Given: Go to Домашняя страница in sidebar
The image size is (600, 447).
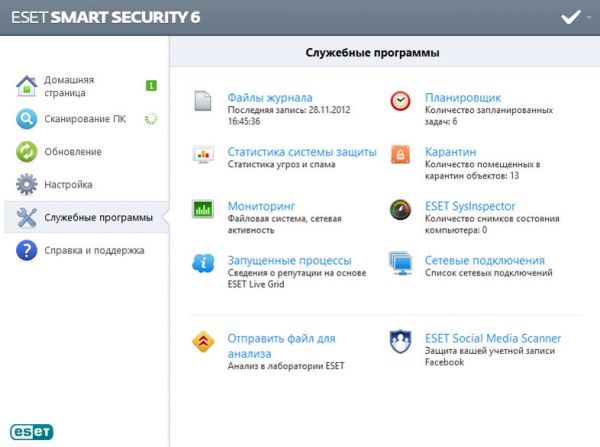Looking at the screenshot, I should coord(70,86).
